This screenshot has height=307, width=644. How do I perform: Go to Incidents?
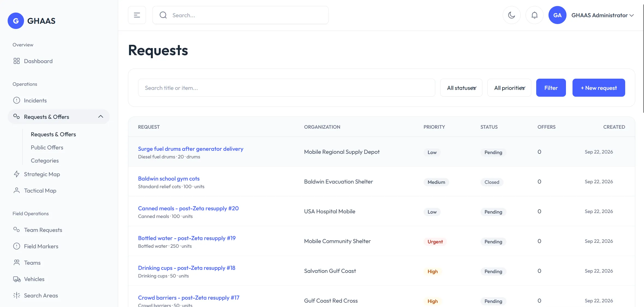coord(35,101)
